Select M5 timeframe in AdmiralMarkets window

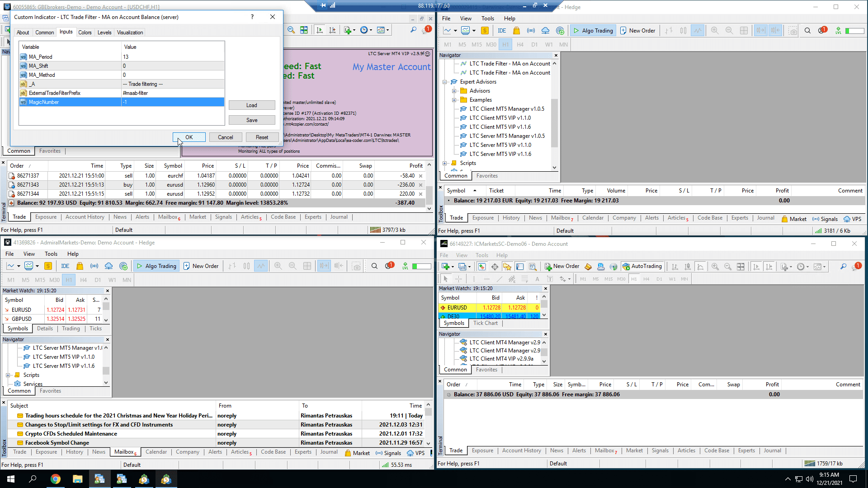pyautogui.click(x=25, y=280)
